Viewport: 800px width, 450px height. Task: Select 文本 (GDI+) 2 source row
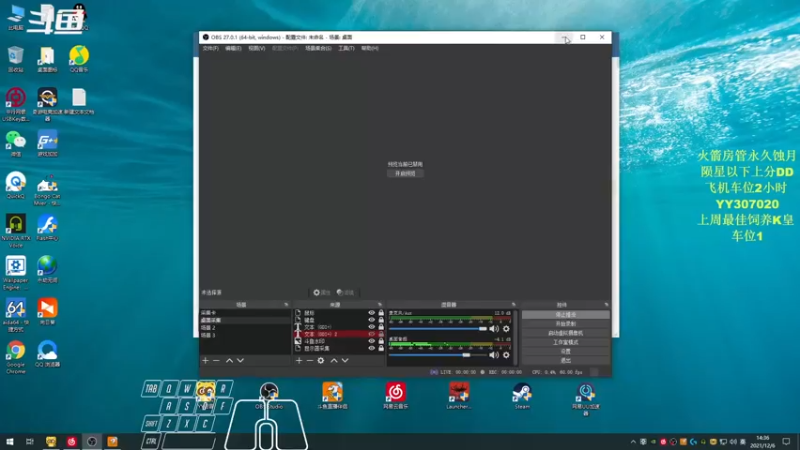pos(339,334)
